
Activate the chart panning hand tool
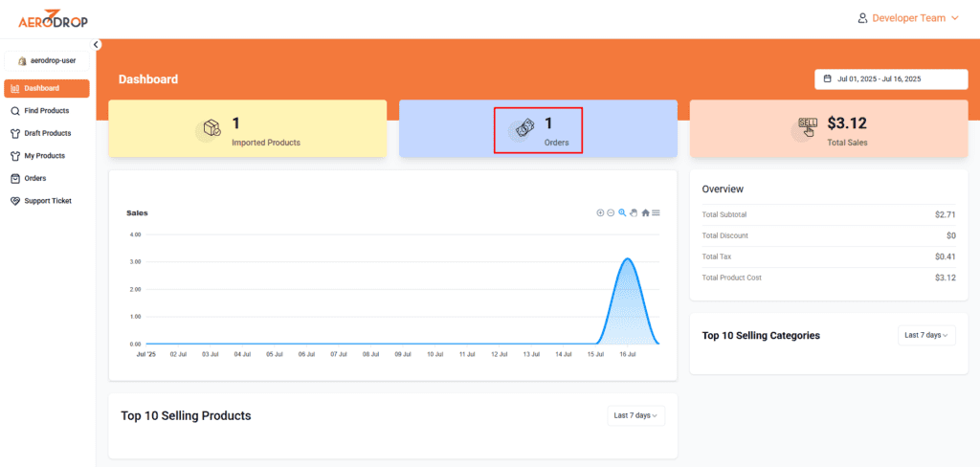point(634,212)
